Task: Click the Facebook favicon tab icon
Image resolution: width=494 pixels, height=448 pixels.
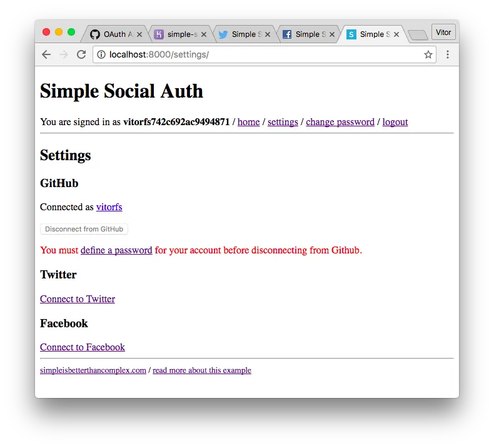Action: pyautogui.click(x=286, y=34)
